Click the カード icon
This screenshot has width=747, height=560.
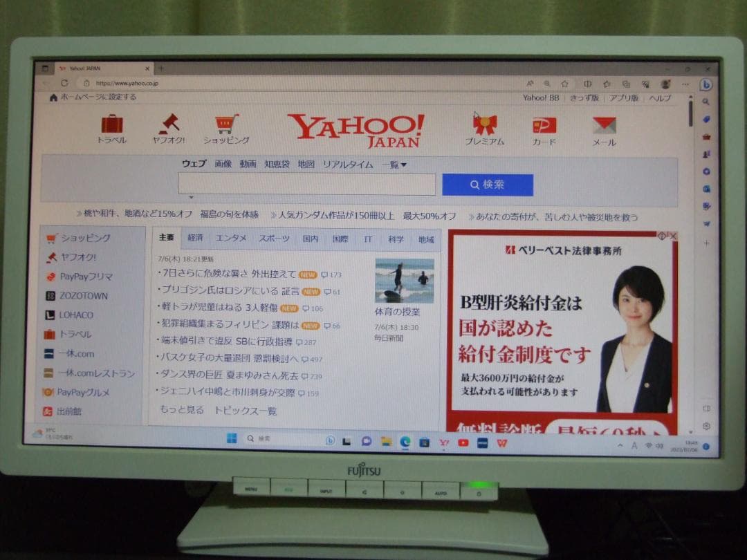544,126
